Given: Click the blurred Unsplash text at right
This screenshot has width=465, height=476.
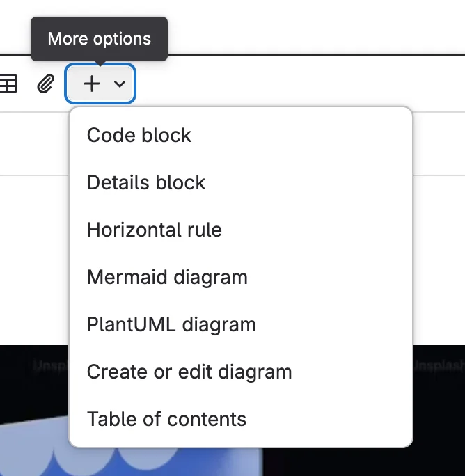Looking at the screenshot, I should tap(439, 365).
